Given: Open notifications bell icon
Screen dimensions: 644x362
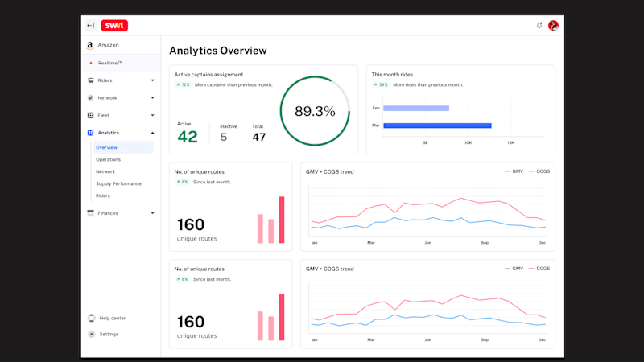Looking at the screenshot, I should pos(539,26).
